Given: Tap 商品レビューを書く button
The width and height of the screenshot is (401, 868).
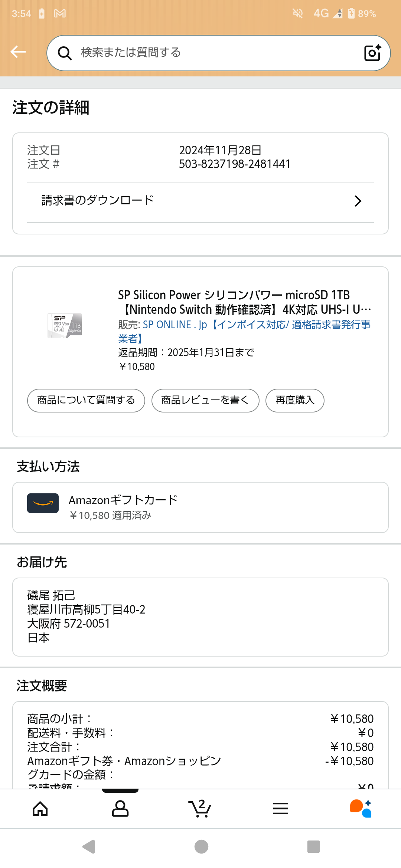Looking at the screenshot, I should (205, 400).
